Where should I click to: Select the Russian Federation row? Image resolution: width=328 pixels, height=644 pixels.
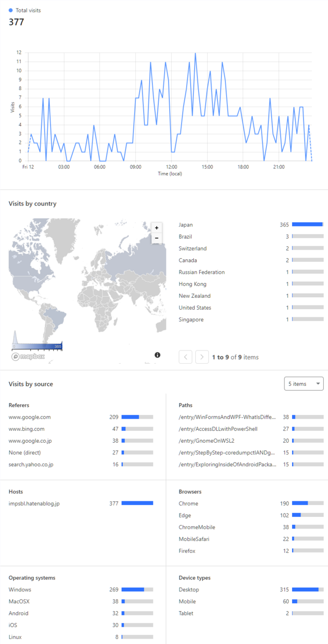point(251,272)
